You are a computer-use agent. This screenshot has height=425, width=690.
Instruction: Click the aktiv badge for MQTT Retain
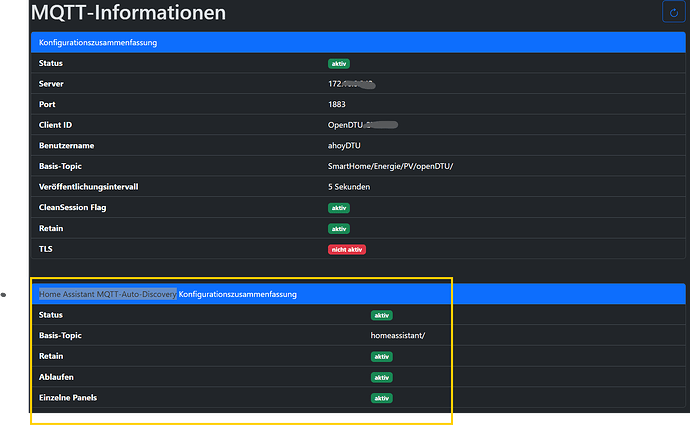(x=338, y=229)
